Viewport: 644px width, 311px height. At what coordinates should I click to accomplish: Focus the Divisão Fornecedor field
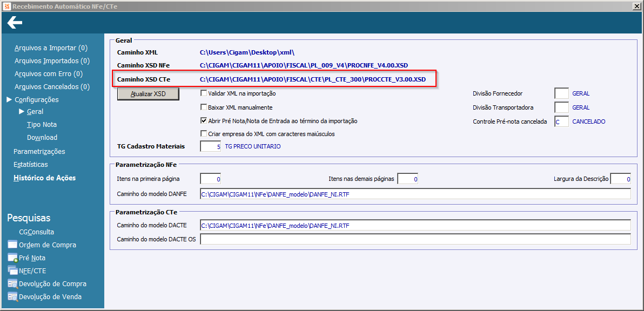point(561,93)
